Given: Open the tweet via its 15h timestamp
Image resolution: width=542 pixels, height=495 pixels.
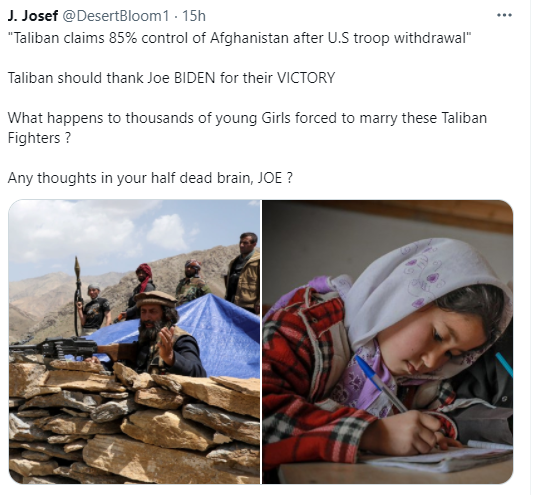Looking at the screenshot, I should (x=194, y=16).
